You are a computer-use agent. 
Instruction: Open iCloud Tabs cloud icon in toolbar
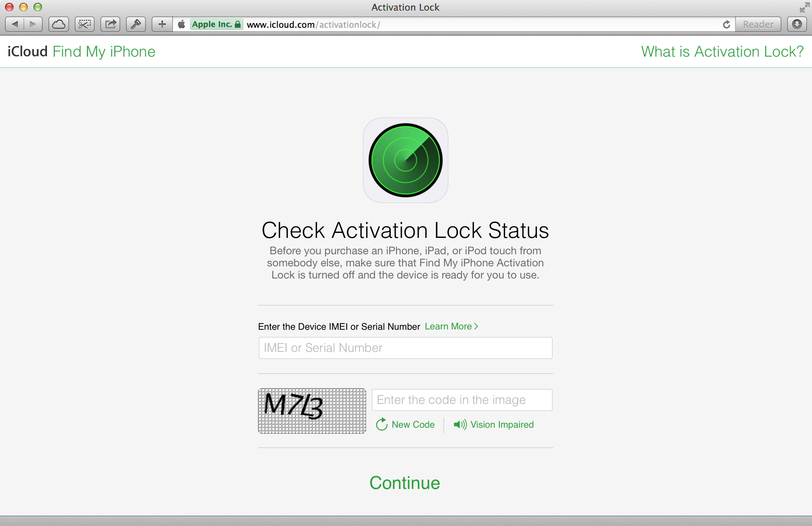pos(59,24)
